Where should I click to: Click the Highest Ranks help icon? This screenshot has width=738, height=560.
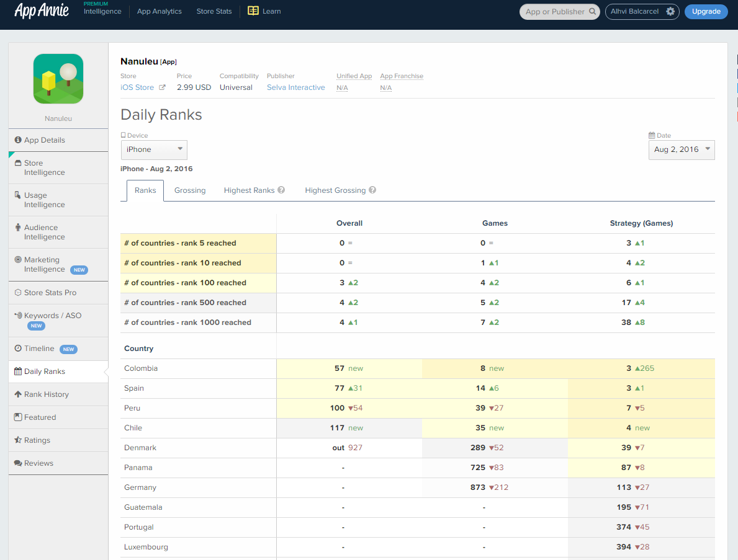coord(281,190)
